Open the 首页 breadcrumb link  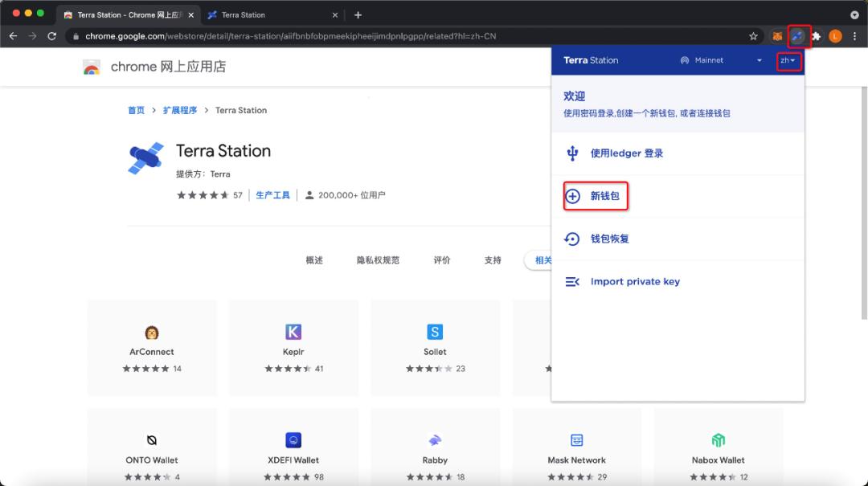[135, 110]
